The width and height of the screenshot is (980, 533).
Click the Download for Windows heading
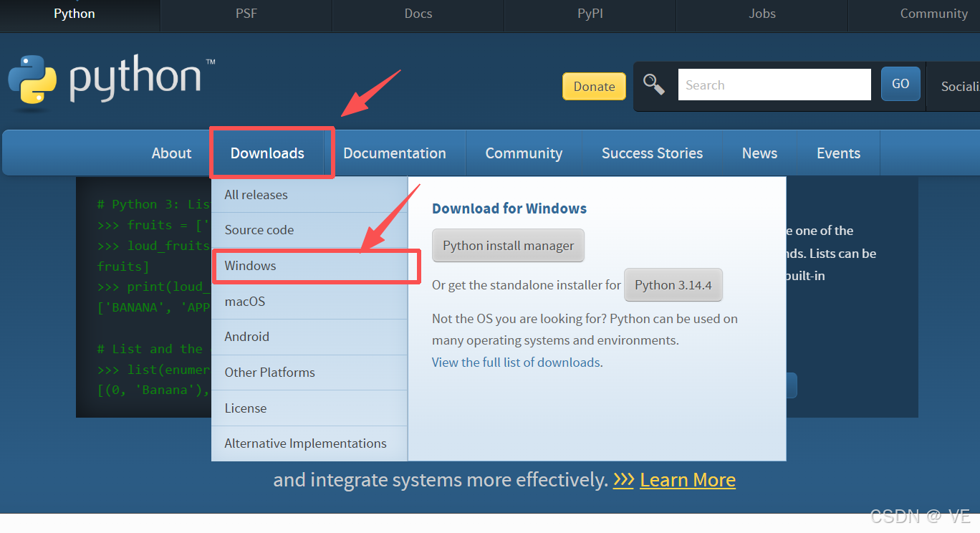(x=509, y=208)
